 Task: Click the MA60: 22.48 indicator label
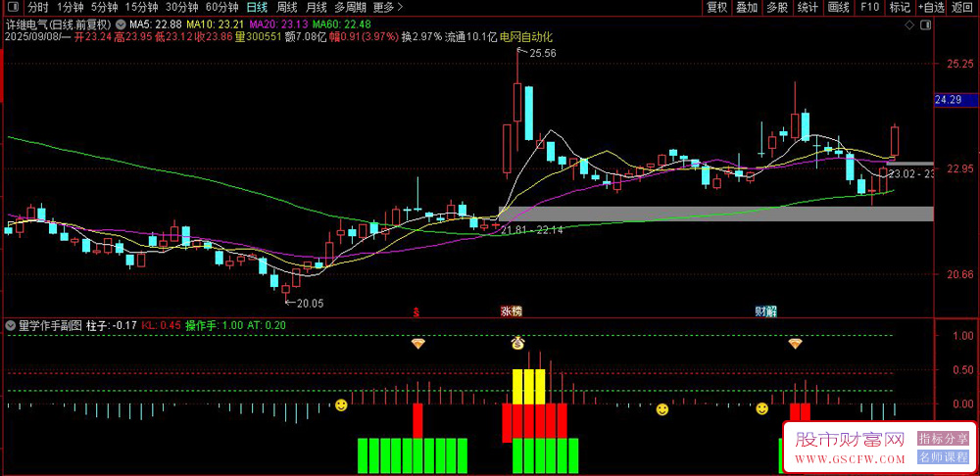click(341, 25)
